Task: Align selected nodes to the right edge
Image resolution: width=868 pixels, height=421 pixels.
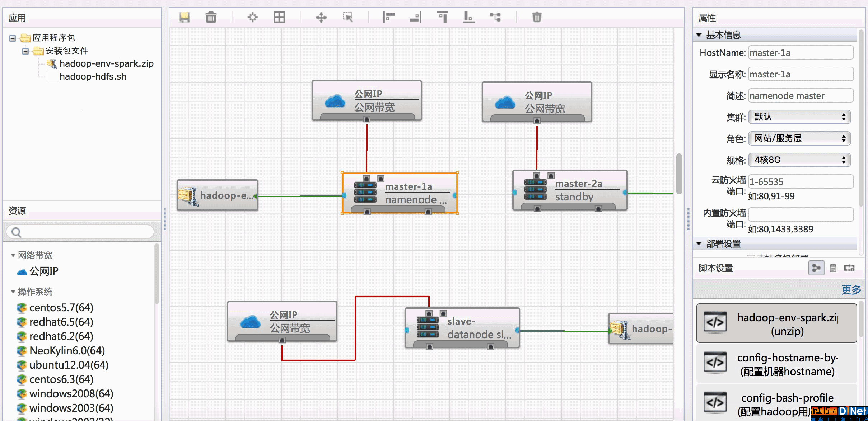Action: [x=416, y=17]
